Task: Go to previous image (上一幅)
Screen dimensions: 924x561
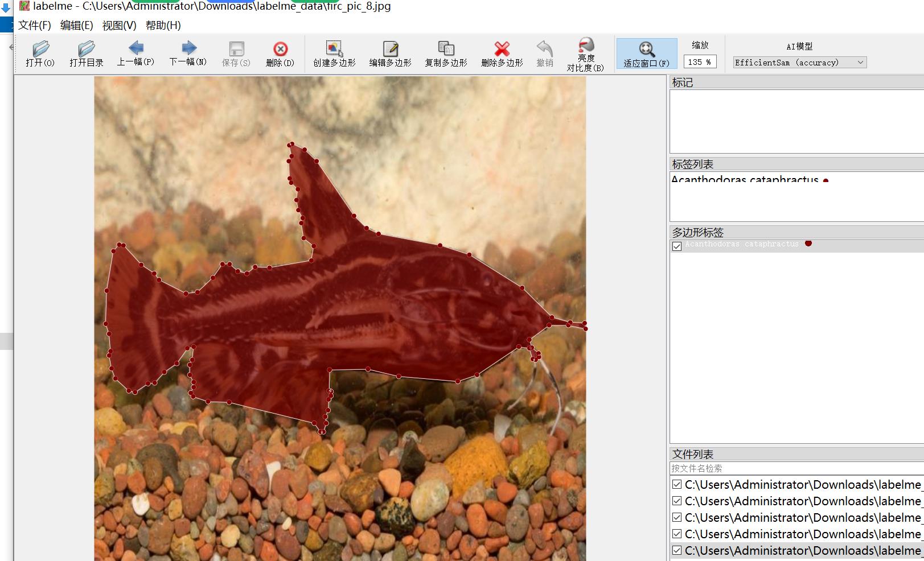Action: pos(135,54)
